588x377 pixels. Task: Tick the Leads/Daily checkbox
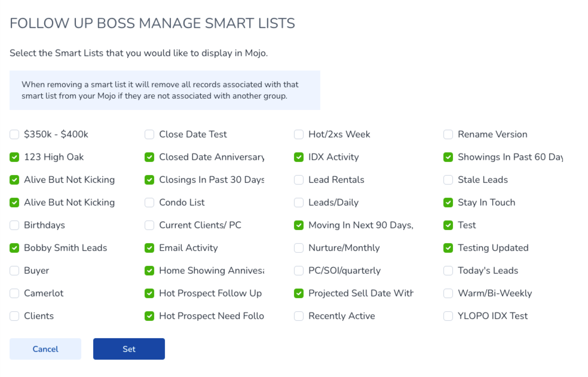[299, 203]
